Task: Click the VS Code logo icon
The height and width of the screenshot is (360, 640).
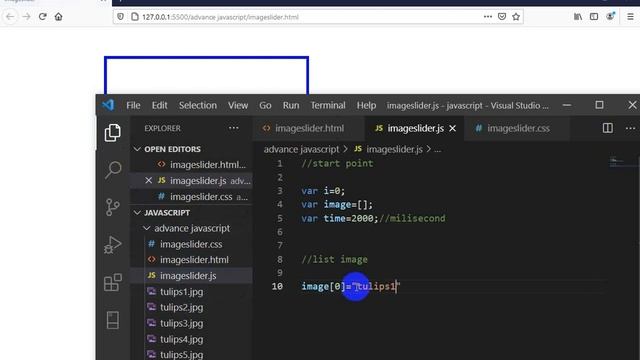Action: tap(108, 105)
